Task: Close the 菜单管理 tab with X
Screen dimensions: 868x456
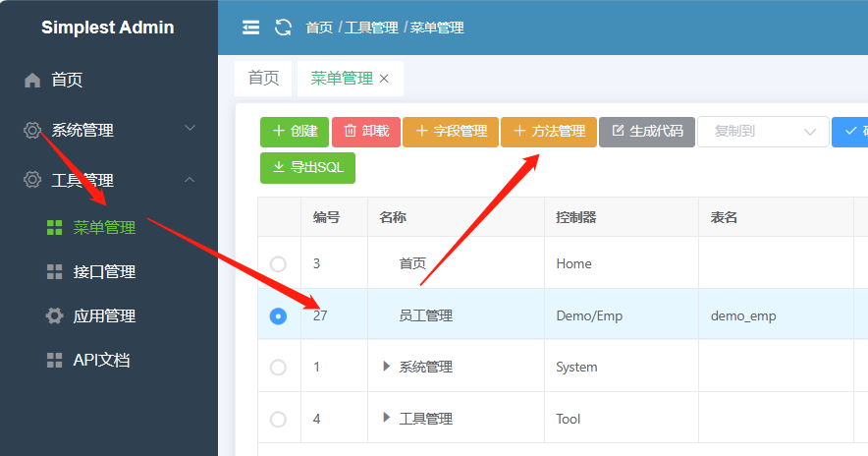Action: [384, 79]
